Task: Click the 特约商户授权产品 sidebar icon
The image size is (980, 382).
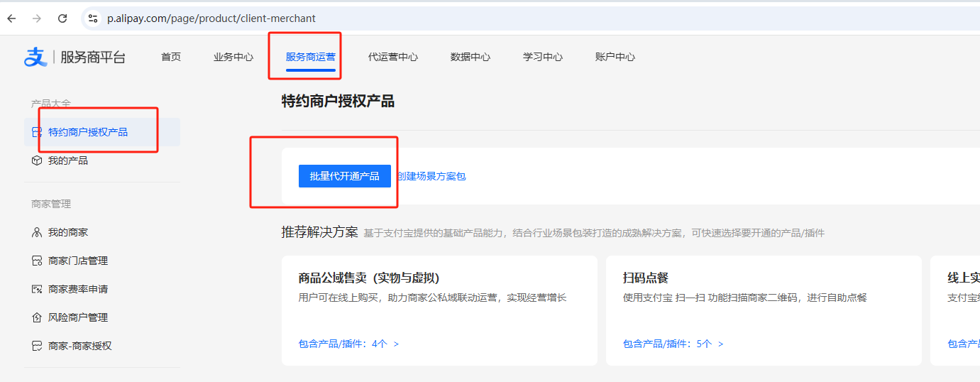Action: point(37,132)
